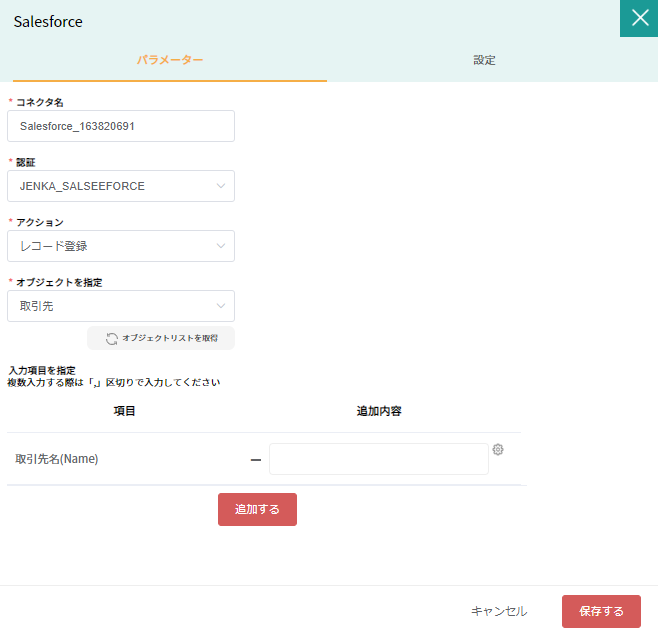The height and width of the screenshot is (634, 658).
Task: Open the アクション dropdown レコード登録
Action: 121,246
